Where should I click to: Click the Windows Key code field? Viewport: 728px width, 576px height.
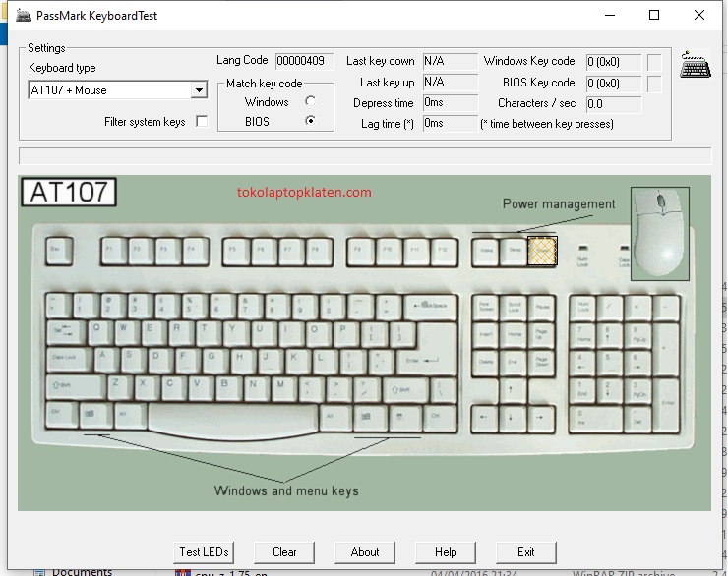coord(613,62)
